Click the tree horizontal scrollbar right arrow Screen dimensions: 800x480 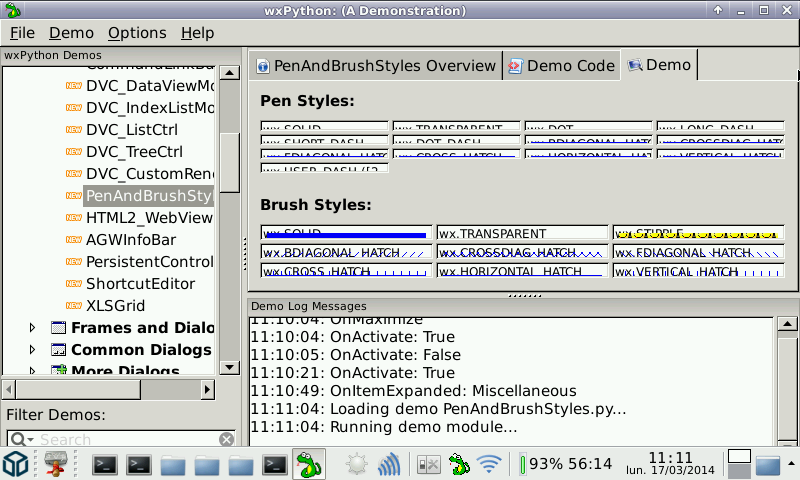[x=207, y=390]
